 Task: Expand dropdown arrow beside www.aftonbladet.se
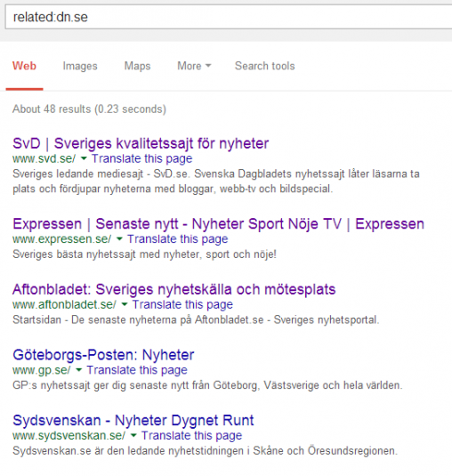[125, 304]
